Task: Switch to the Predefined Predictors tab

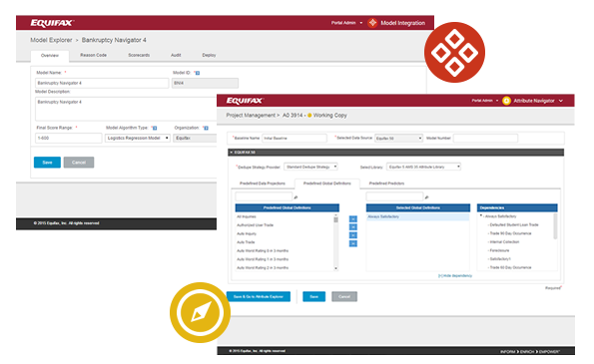Action: click(386, 183)
